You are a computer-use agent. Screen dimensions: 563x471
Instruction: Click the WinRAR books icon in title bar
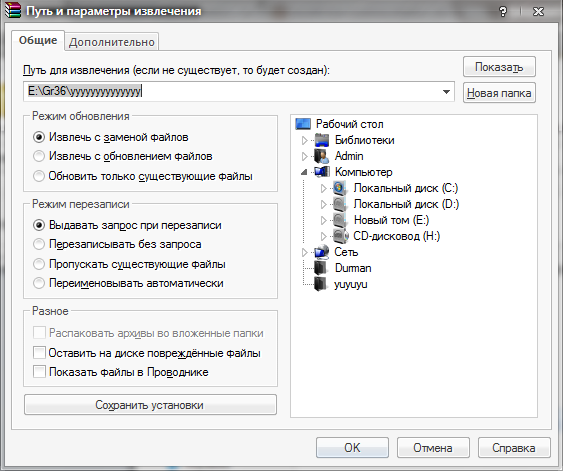click(13, 10)
